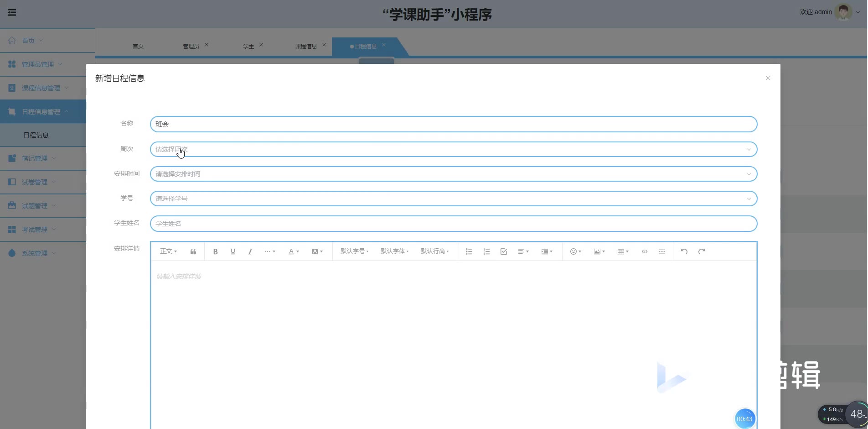Screen dimensions: 868x429
Task: Toggle underline formatting in the editor
Action: pyautogui.click(x=233, y=251)
